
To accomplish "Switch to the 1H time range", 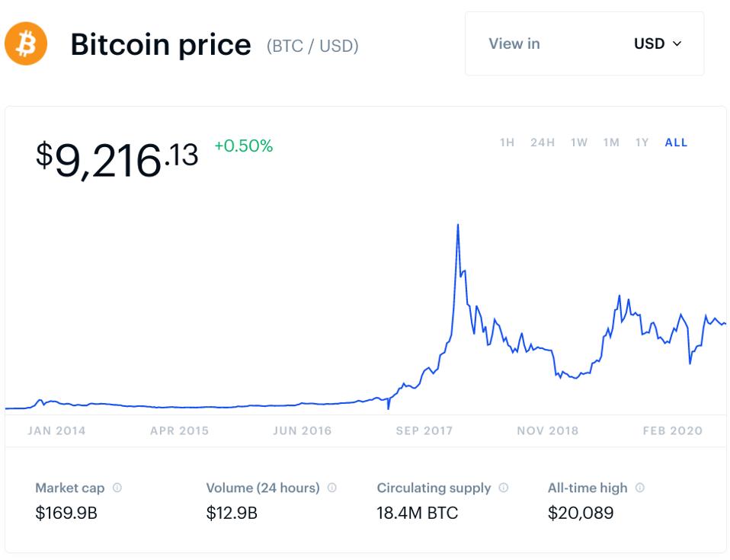I will tap(507, 142).
